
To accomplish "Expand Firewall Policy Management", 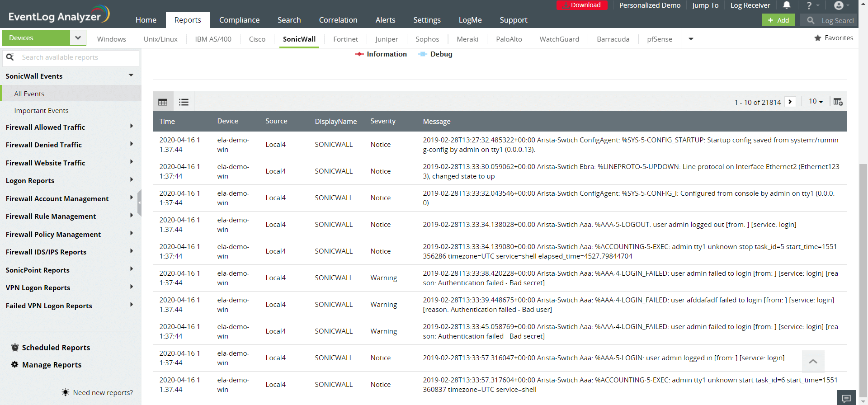I will click(x=132, y=233).
